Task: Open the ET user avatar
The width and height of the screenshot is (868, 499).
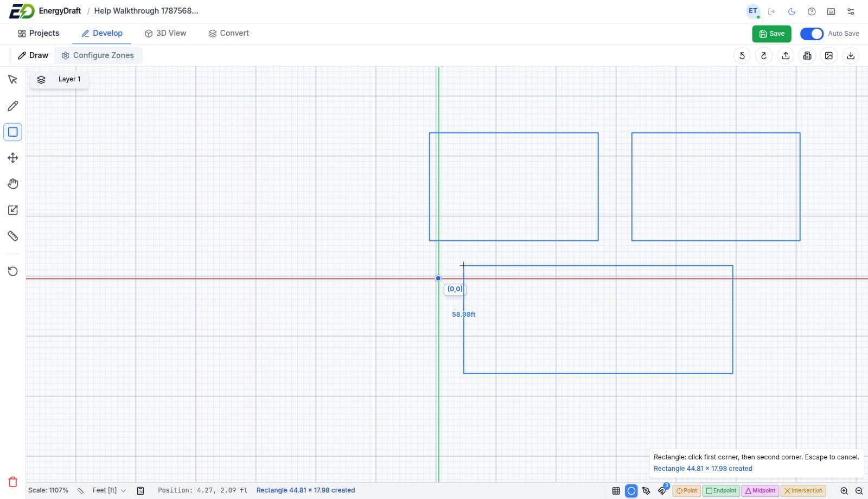Action: coord(753,11)
